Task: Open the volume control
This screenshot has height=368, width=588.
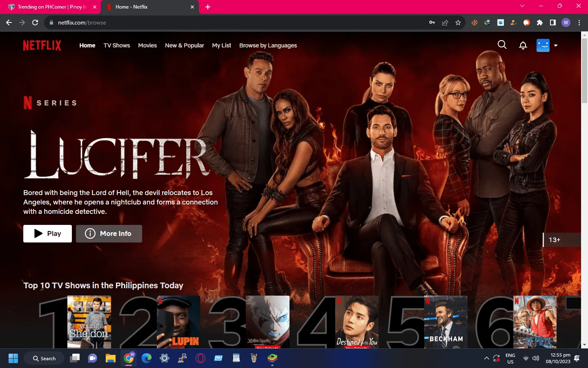Action: [x=536, y=359]
